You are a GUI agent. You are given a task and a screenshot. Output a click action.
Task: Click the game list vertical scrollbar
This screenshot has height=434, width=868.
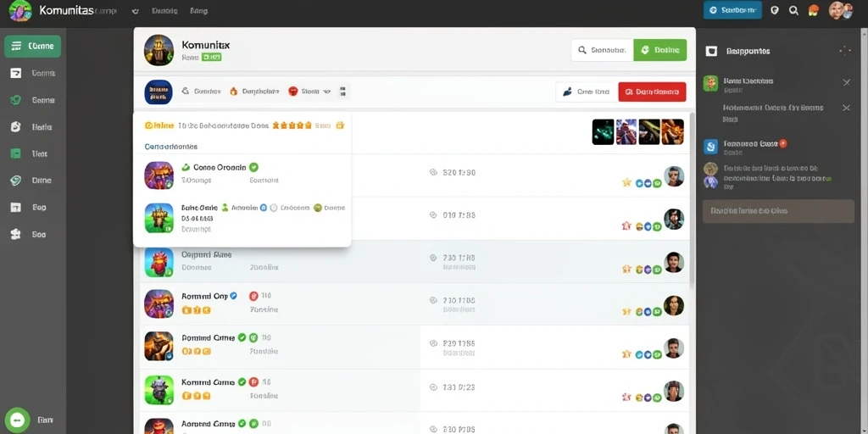tap(692, 199)
